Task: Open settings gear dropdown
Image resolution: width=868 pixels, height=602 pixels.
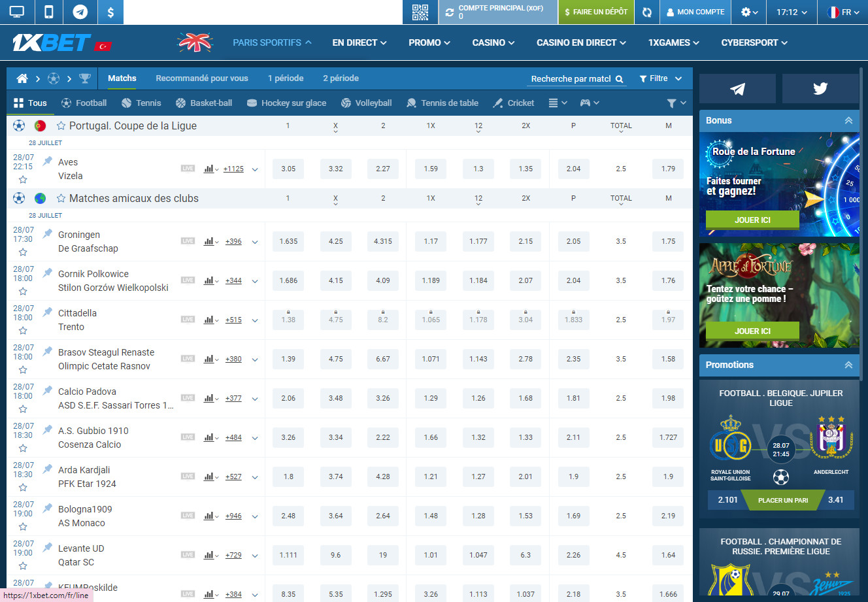Action: (x=749, y=12)
